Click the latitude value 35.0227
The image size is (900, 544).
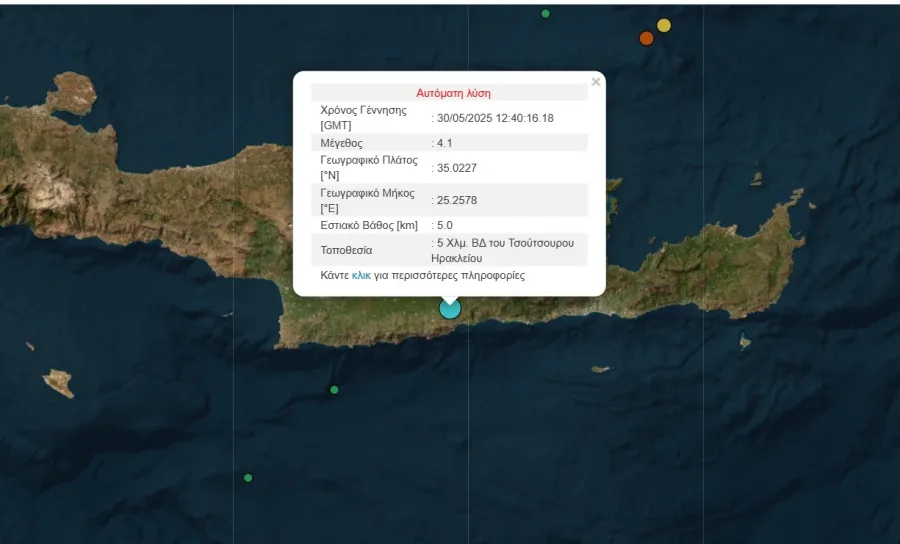457,168
